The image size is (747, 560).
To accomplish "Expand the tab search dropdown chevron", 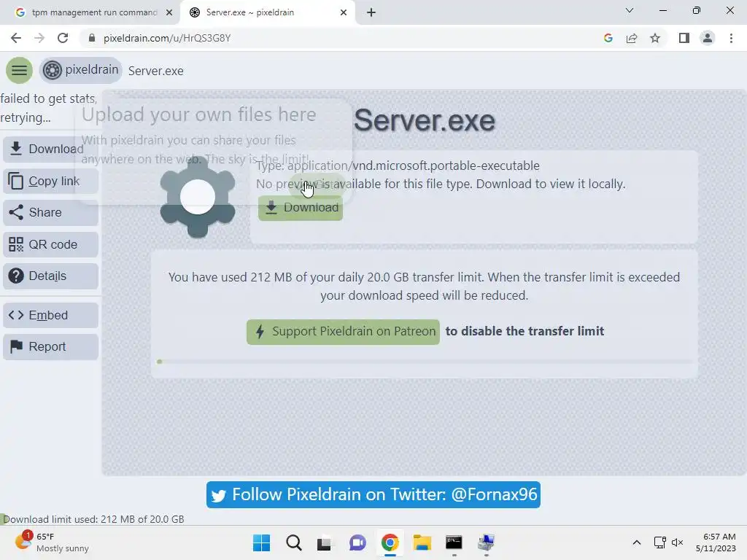I will click(x=630, y=10).
